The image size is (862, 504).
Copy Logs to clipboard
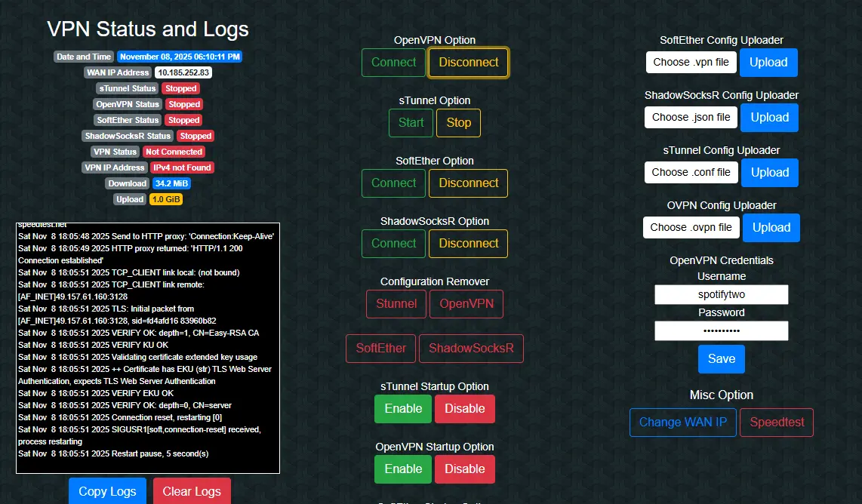click(107, 491)
